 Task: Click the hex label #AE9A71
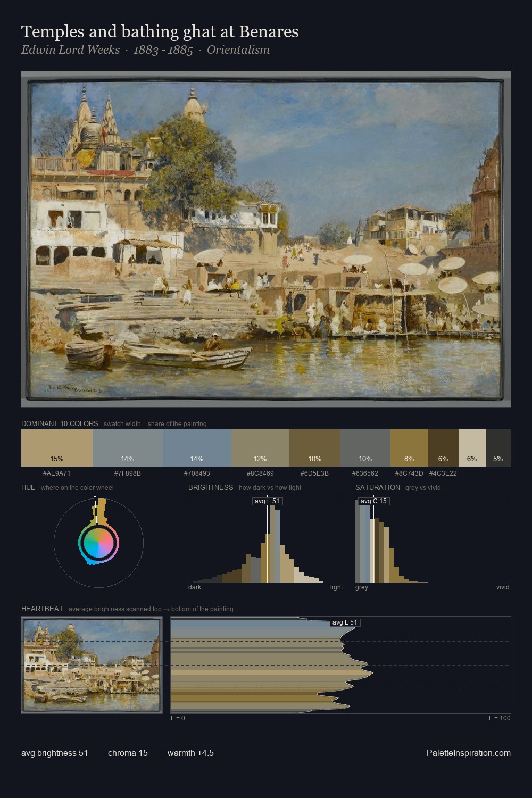click(57, 473)
